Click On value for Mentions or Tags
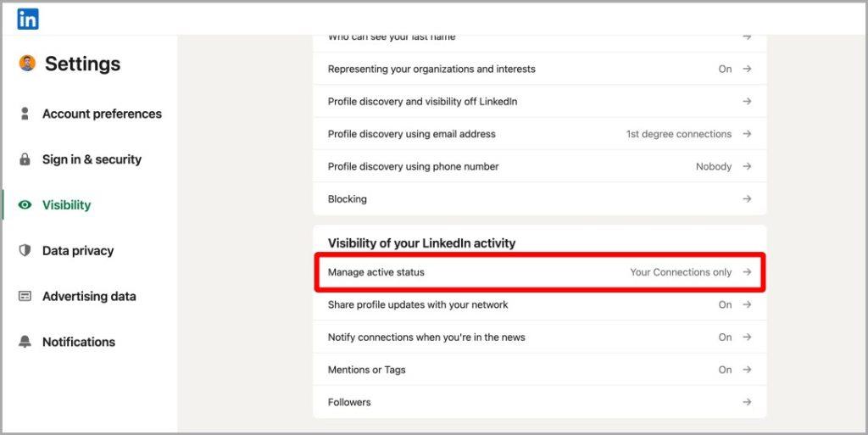 coord(726,370)
